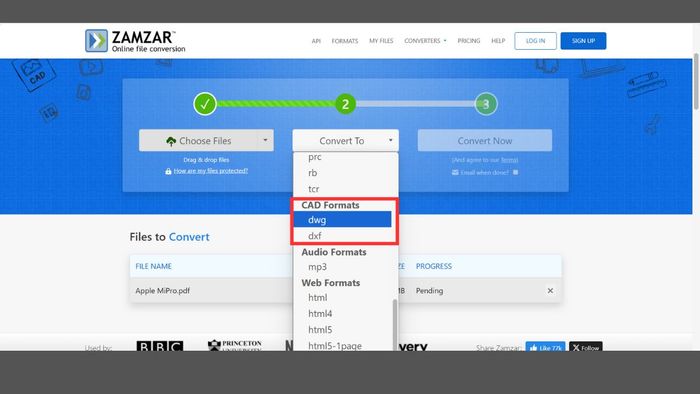
Task: Open the HELP page
Action: coord(498,41)
